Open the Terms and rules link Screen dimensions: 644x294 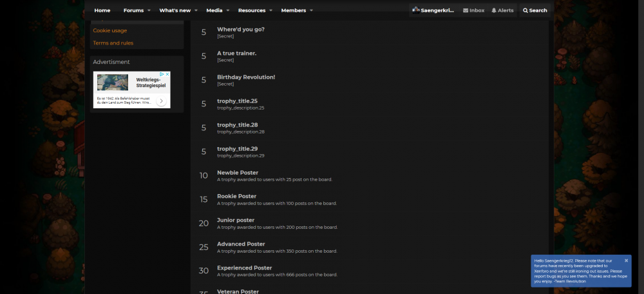click(x=113, y=43)
